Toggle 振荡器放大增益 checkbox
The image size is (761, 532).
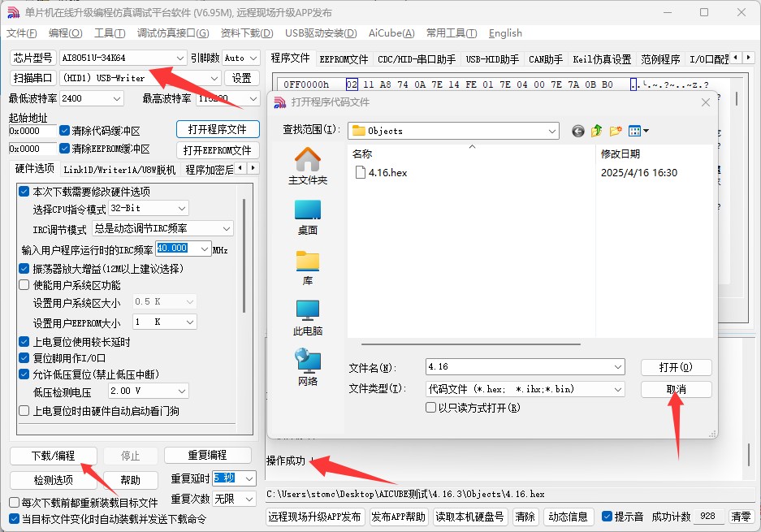click(24, 268)
